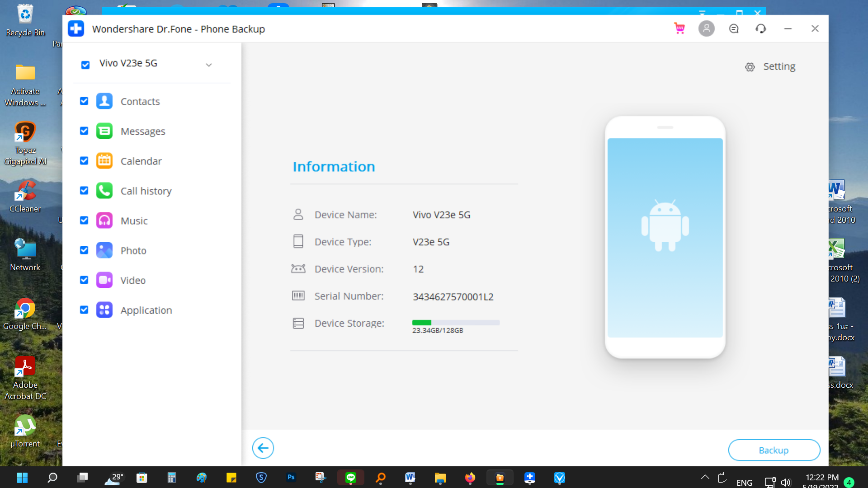Open Word from the taskbar
This screenshot has width=868, height=488.
click(x=410, y=477)
